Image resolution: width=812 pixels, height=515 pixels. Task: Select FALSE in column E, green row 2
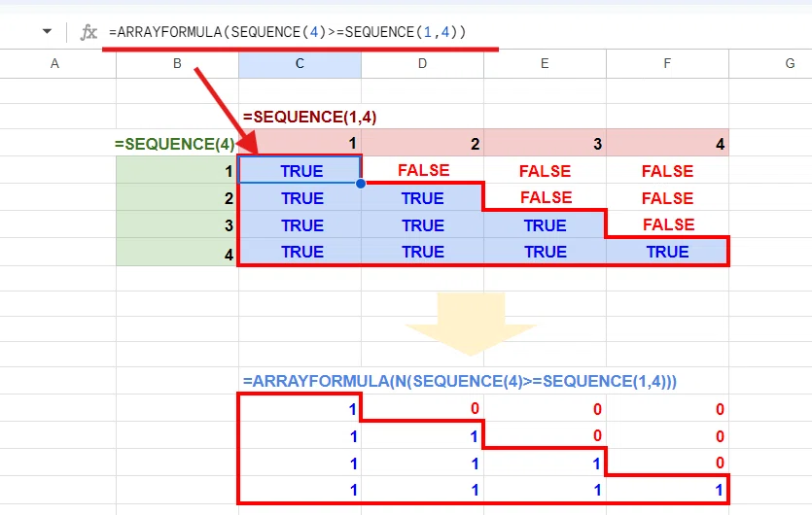[x=545, y=197]
